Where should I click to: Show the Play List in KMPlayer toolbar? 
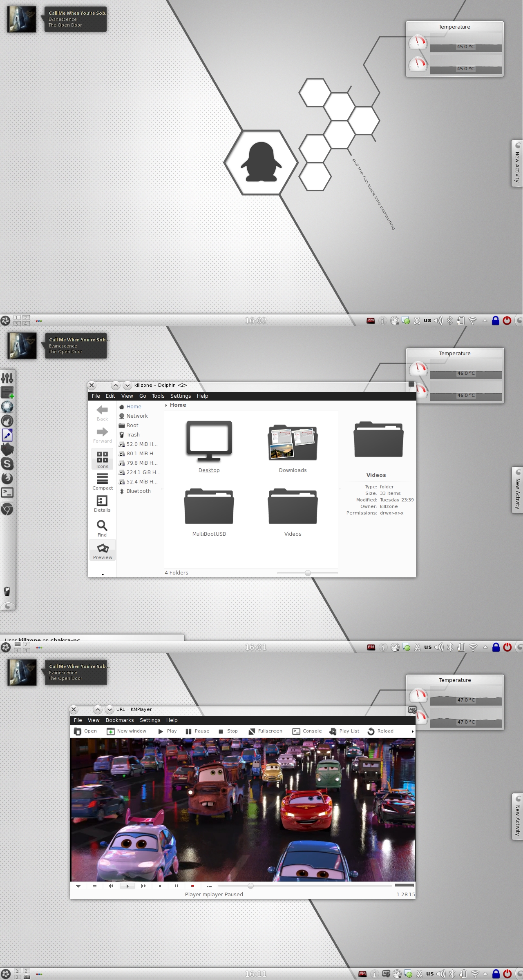[x=344, y=731]
